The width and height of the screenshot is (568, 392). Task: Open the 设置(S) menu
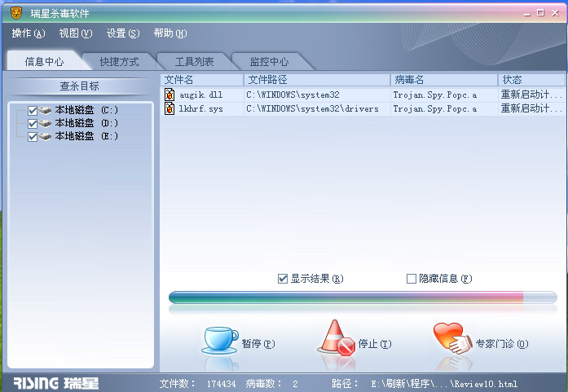[x=123, y=33]
